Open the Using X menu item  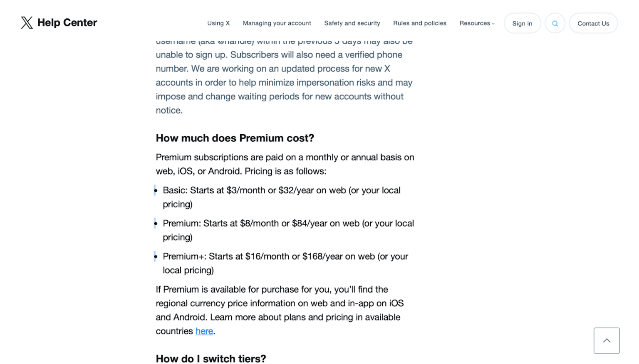(218, 23)
